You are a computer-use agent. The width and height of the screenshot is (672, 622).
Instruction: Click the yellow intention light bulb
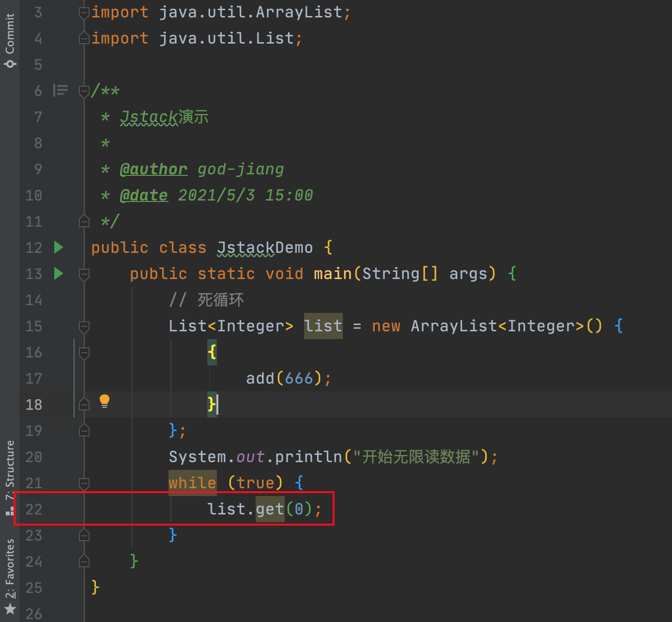coord(105,401)
